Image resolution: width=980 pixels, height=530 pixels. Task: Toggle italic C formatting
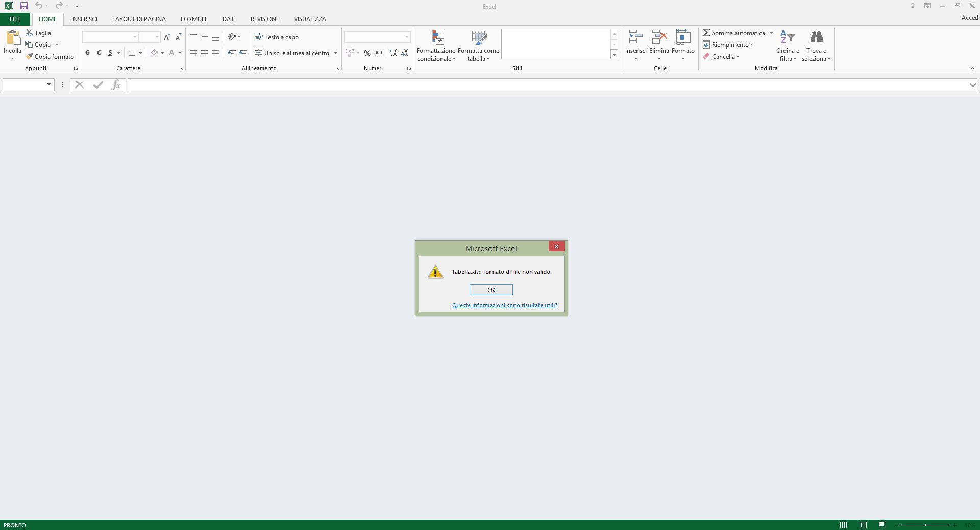pyautogui.click(x=99, y=53)
